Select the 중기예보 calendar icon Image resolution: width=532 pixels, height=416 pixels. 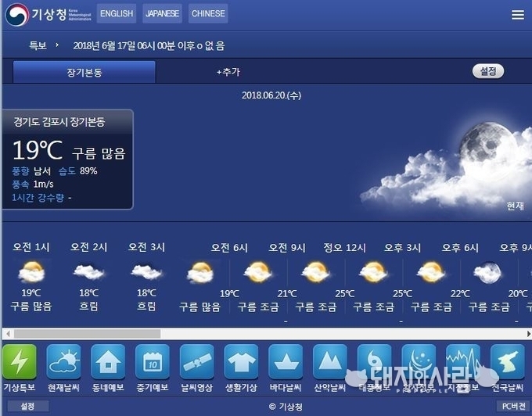152,362
